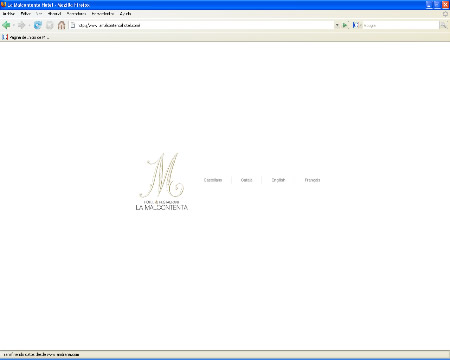Close the Firefox window
Image resolution: width=450 pixels, height=360 pixels.
pos(445,5)
